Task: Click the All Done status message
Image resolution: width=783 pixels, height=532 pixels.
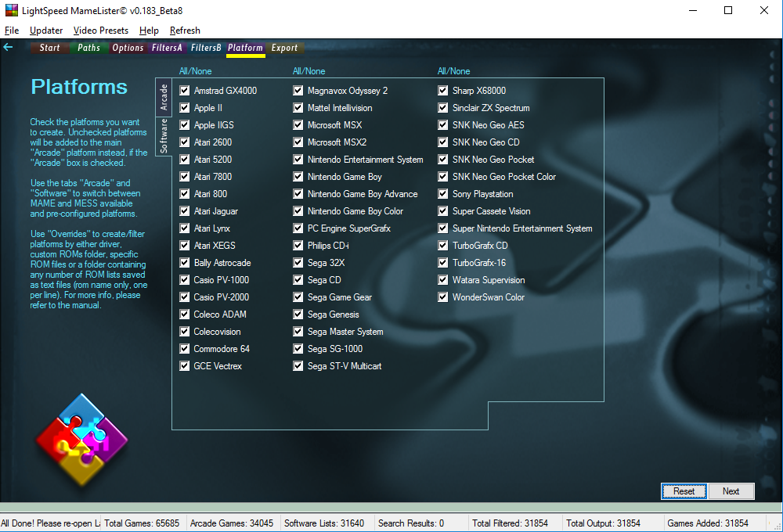Action: coord(50,523)
